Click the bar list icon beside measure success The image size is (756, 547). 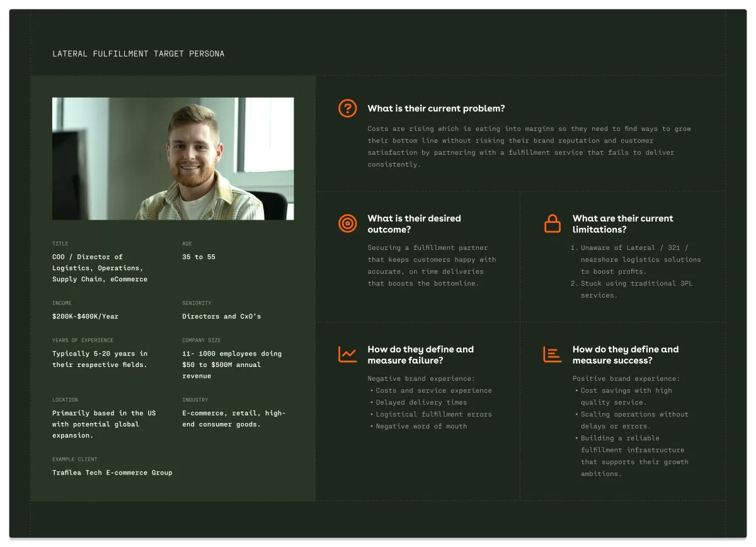click(553, 354)
